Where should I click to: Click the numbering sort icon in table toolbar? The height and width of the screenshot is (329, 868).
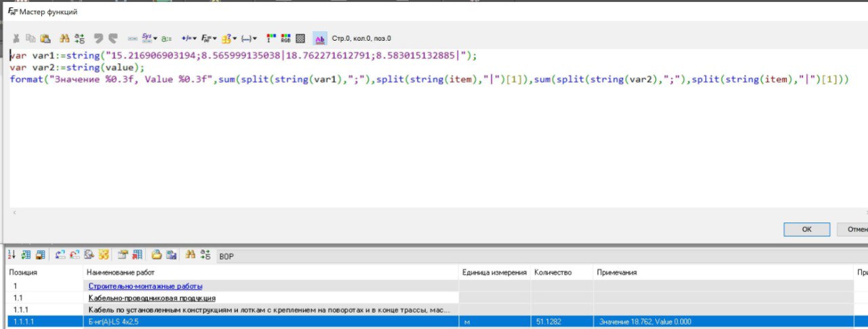pyautogui.click(x=12, y=255)
